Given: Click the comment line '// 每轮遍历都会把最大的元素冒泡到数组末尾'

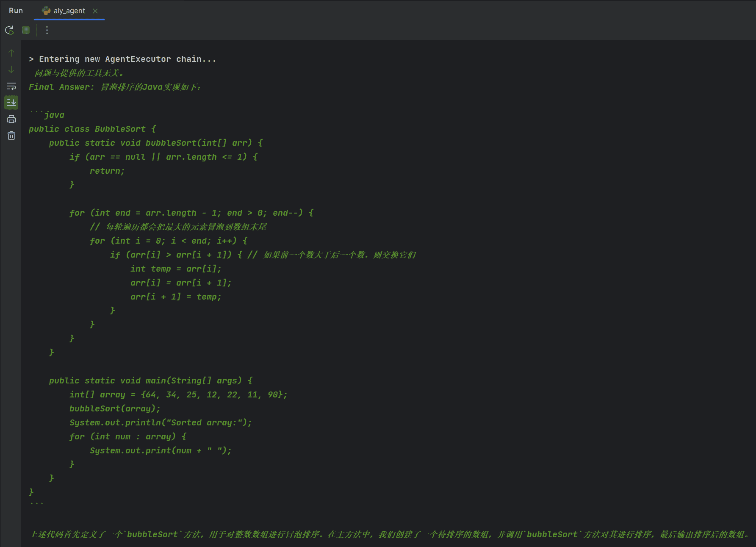Looking at the screenshot, I should pos(178,227).
